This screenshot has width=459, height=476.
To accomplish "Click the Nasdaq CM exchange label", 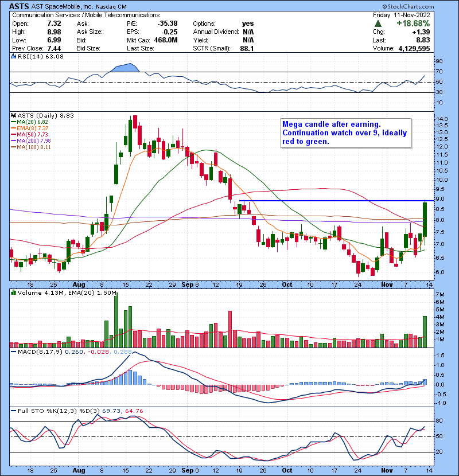I will point(111,7).
